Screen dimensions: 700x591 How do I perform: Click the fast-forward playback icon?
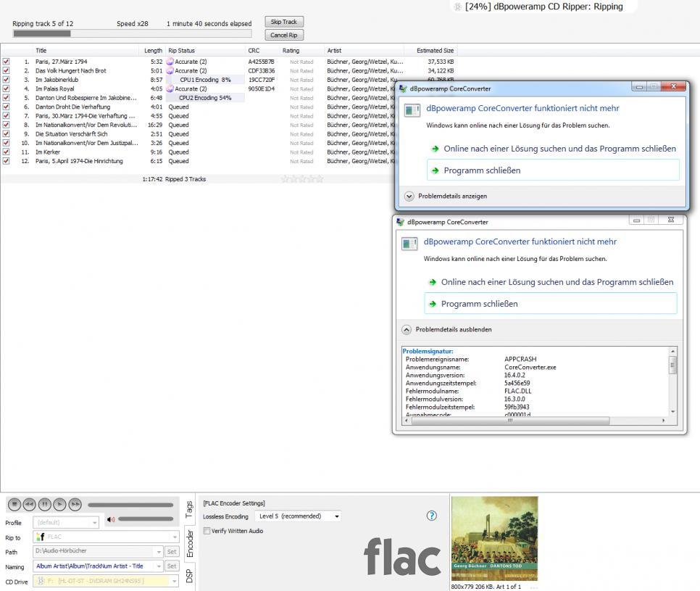click(74, 505)
